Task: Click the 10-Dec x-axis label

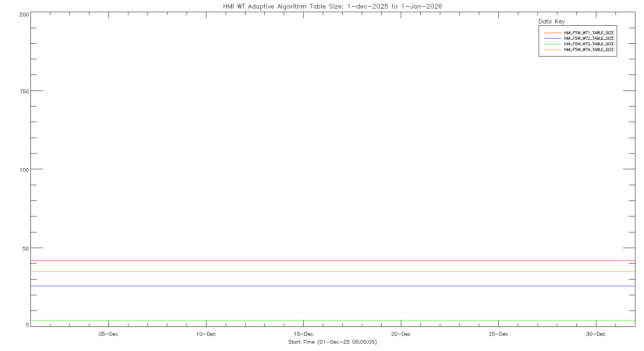Action: point(206,334)
